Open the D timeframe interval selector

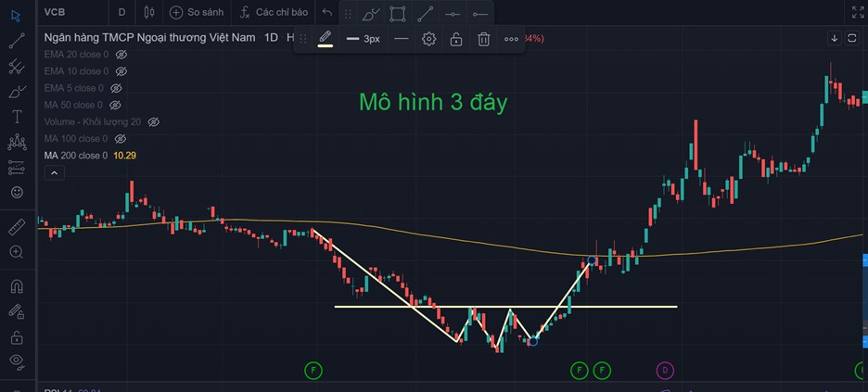121,12
